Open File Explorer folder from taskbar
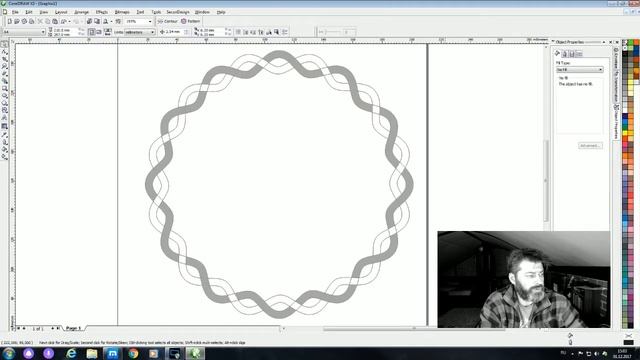This screenshot has width=640, height=360. point(92,353)
